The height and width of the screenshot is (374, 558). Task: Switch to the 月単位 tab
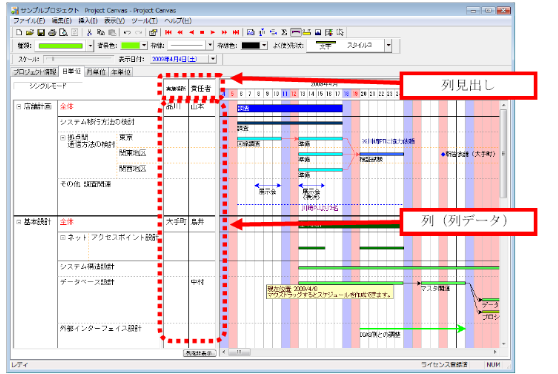click(x=96, y=72)
